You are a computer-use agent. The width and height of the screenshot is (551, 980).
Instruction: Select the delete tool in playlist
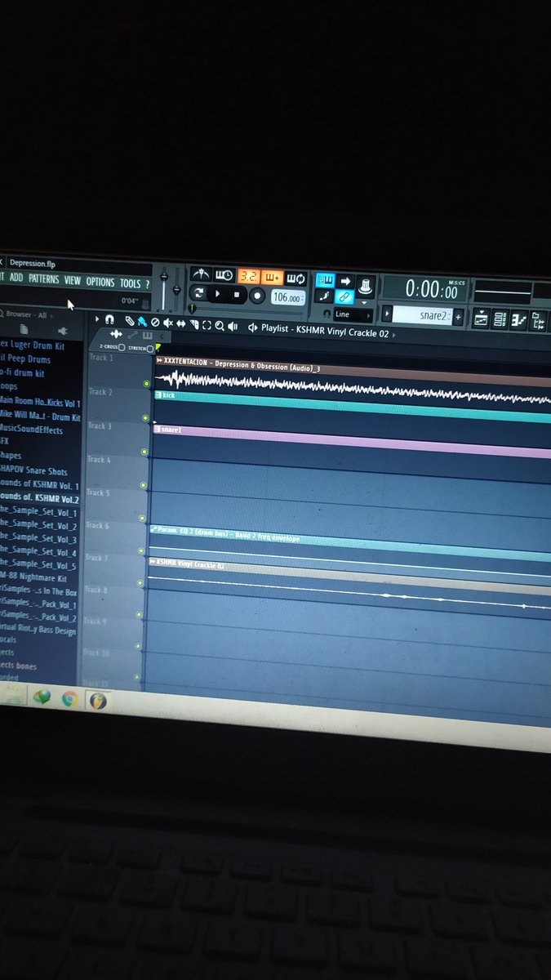(155, 323)
